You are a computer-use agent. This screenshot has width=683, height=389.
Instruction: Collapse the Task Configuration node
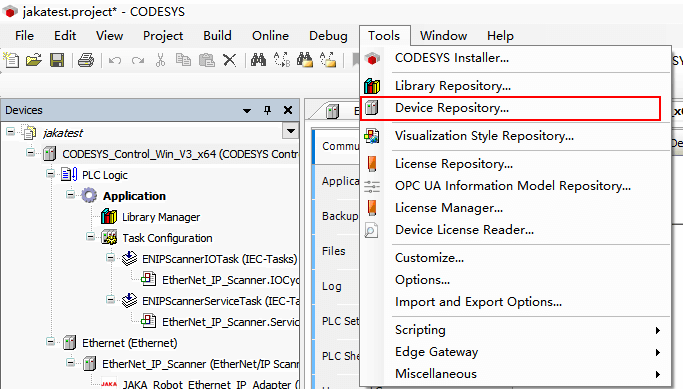point(90,237)
